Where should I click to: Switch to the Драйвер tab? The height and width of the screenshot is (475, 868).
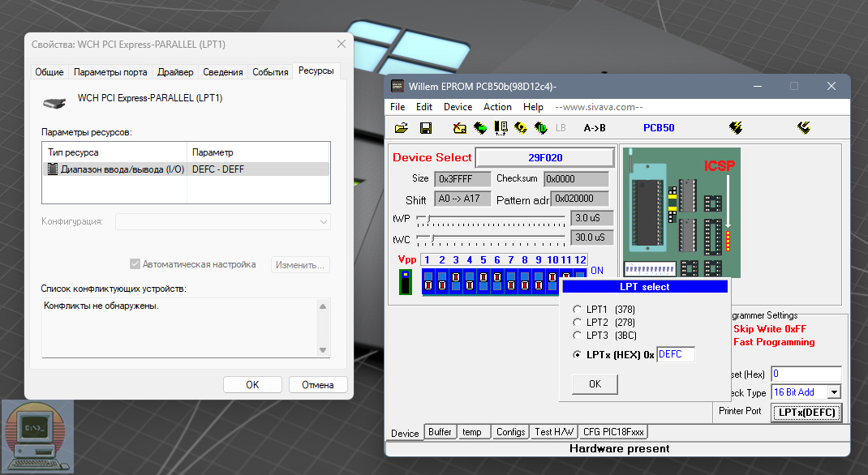click(175, 72)
